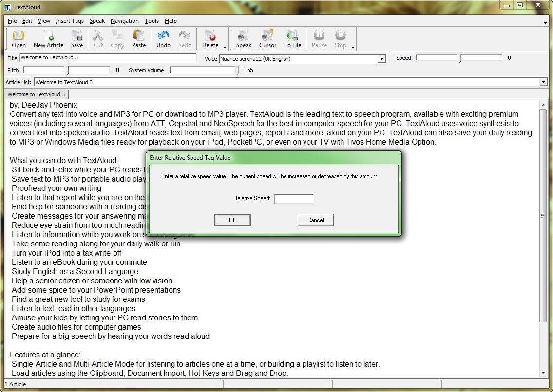The width and height of the screenshot is (553, 392).
Task: Open the Insert Tags menu
Action: (70, 21)
